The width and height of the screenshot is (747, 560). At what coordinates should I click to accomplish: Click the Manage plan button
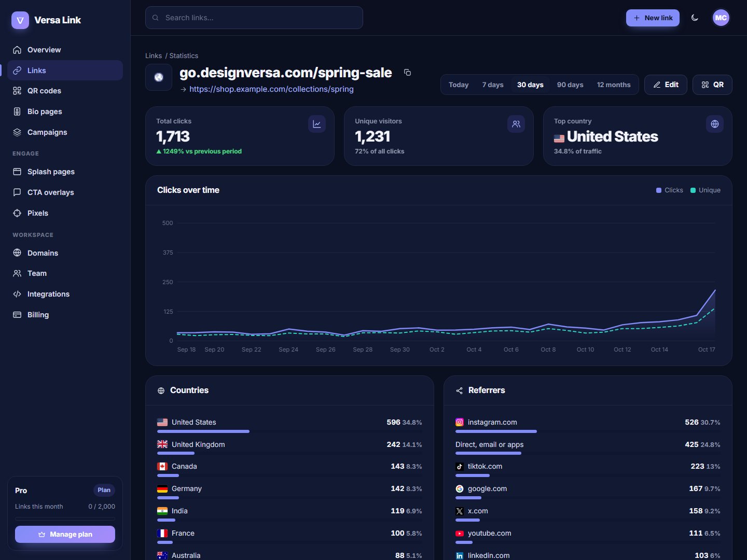point(65,535)
